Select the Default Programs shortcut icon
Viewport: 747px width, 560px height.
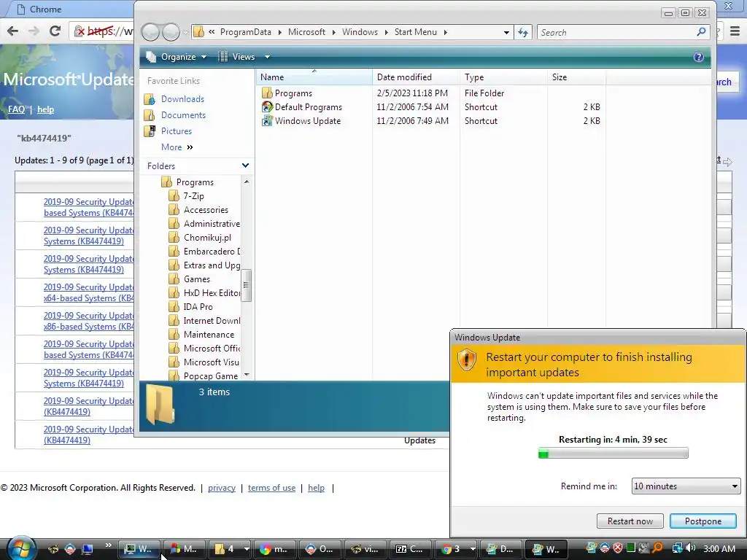267,107
